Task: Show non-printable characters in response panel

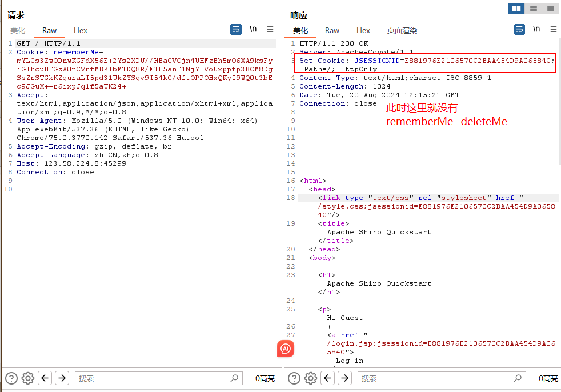Action: [x=536, y=29]
